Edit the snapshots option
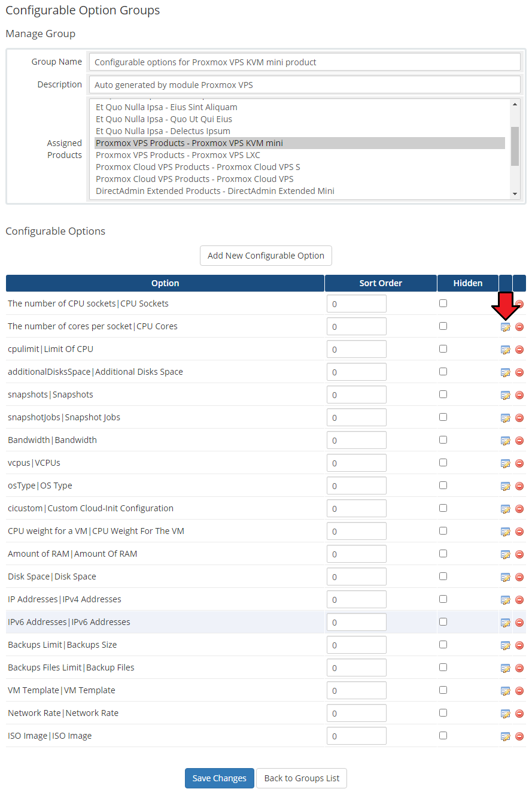Viewport: 532px width, 798px height. (x=506, y=395)
